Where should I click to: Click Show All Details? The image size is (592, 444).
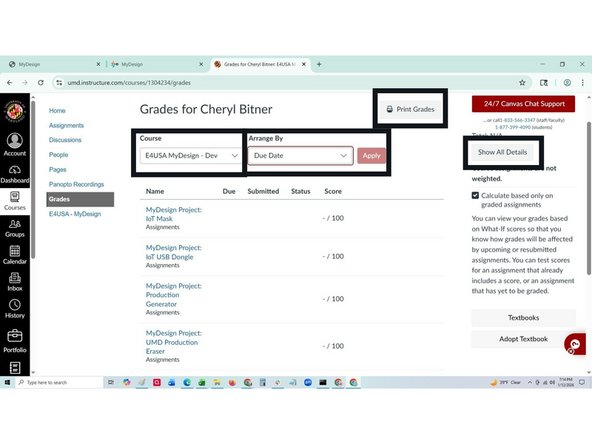tap(503, 152)
